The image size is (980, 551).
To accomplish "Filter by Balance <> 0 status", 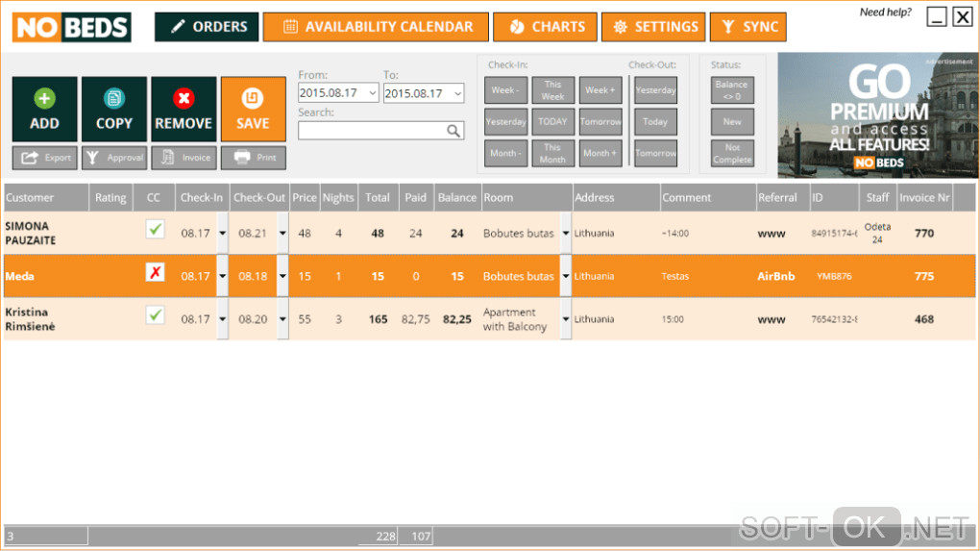I will tap(732, 90).
